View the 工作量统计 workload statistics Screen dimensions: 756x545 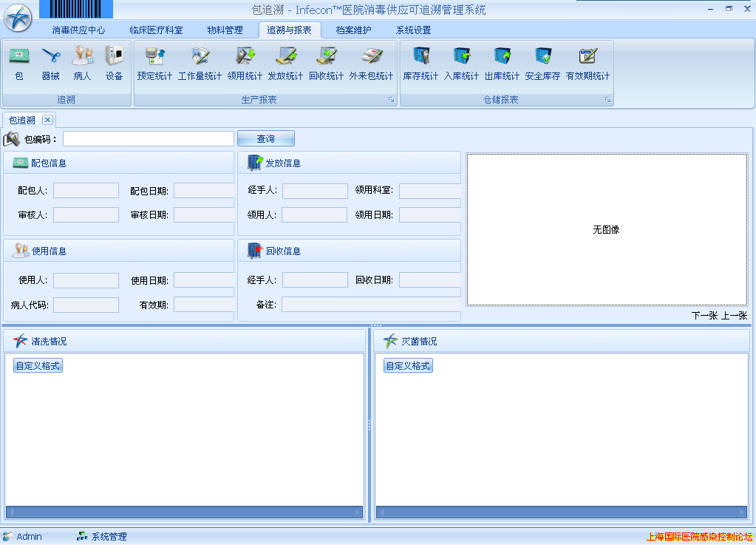200,61
